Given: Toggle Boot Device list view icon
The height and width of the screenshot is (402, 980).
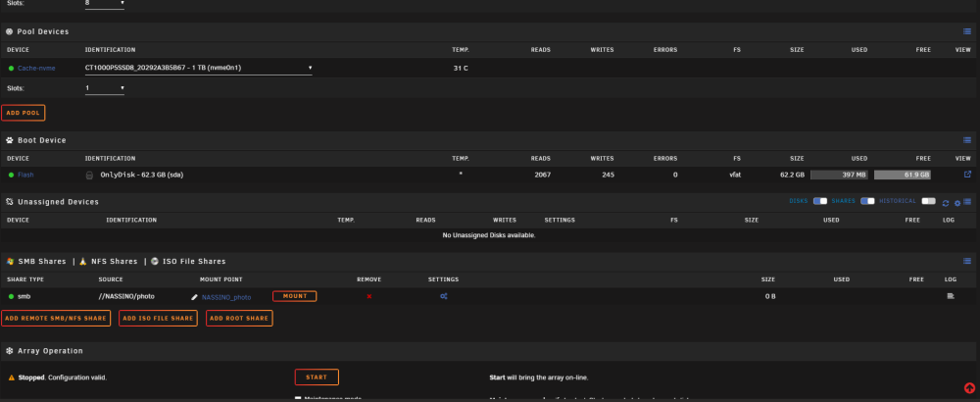Looking at the screenshot, I should click(x=967, y=140).
